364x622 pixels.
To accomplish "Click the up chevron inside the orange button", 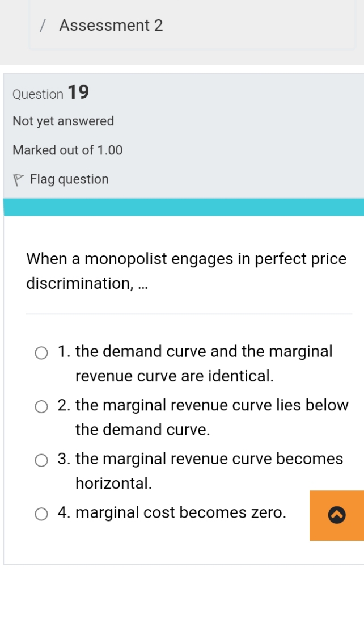I will (336, 515).
